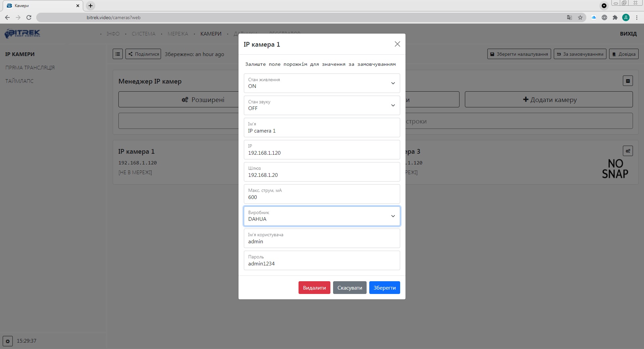644x349 pixels.
Task: Select ПРЯМА ТРАНСЛЯЦІЯ in sidebar
Action: 30,67
